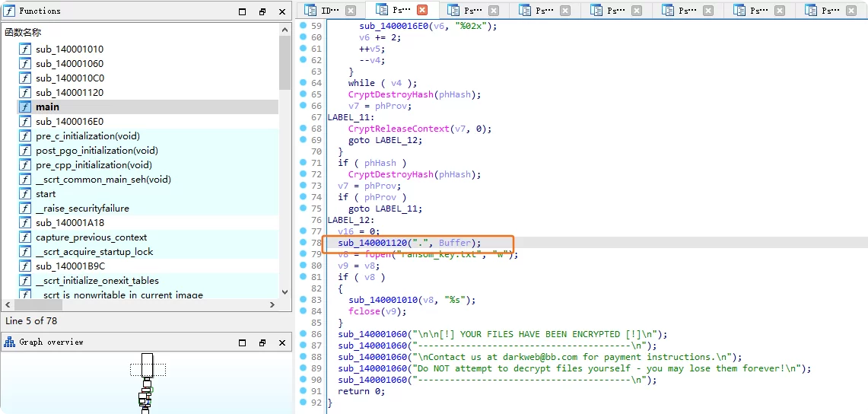Close the active pseudocode tab

click(x=422, y=11)
